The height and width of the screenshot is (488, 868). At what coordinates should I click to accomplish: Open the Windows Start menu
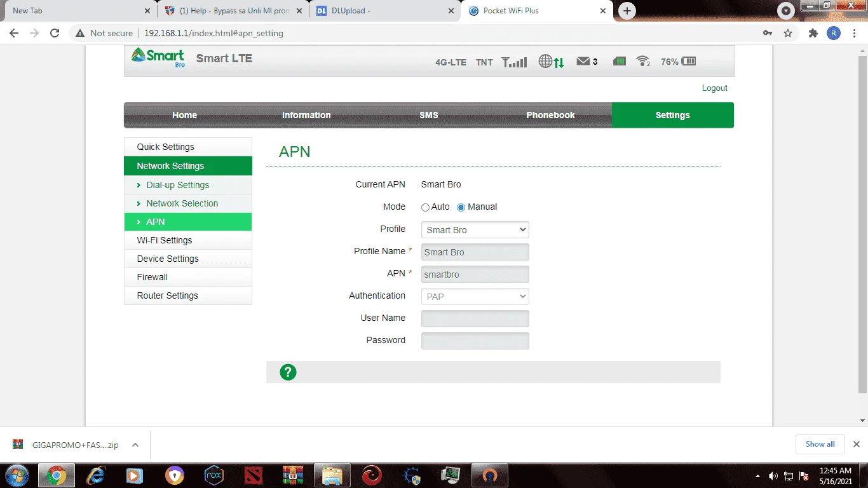click(17, 475)
